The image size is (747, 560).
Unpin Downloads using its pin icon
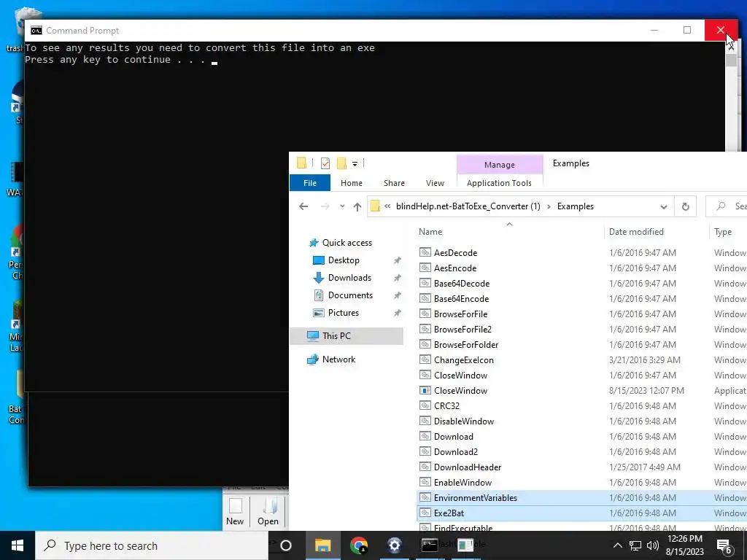[x=397, y=278]
